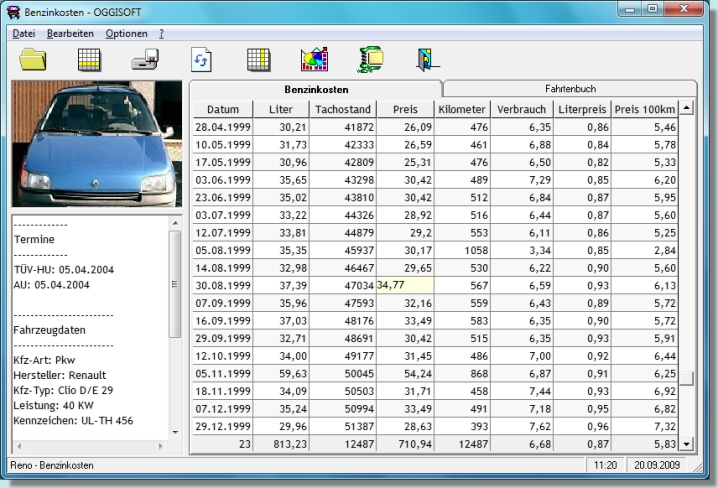
Task: Click the refresh document icon with blue arrows
Action: (x=202, y=60)
